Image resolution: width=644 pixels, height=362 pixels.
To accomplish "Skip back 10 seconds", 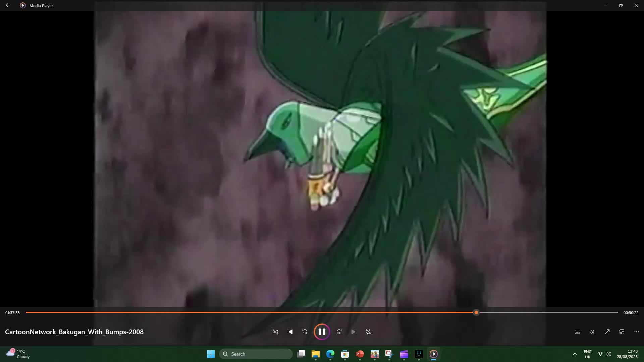I will click(x=305, y=332).
